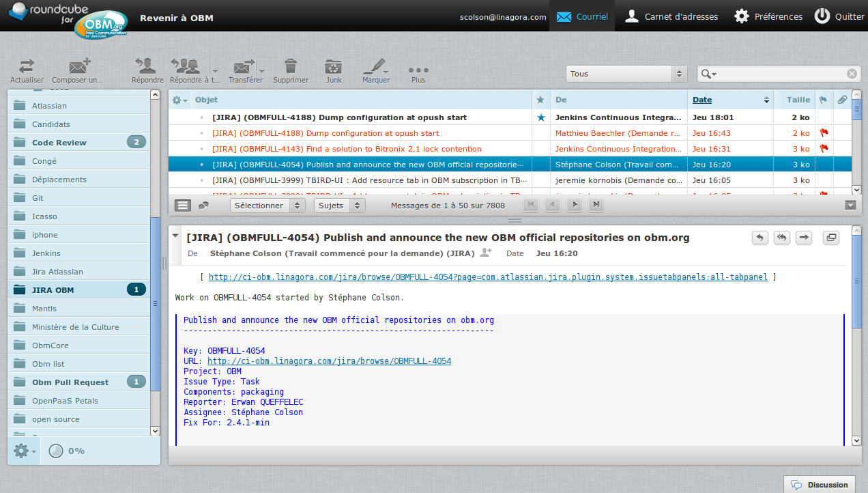Open the OBMFULL-4054 URL link
Viewport: 868px width, 493px height.
[x=329, y=361]
